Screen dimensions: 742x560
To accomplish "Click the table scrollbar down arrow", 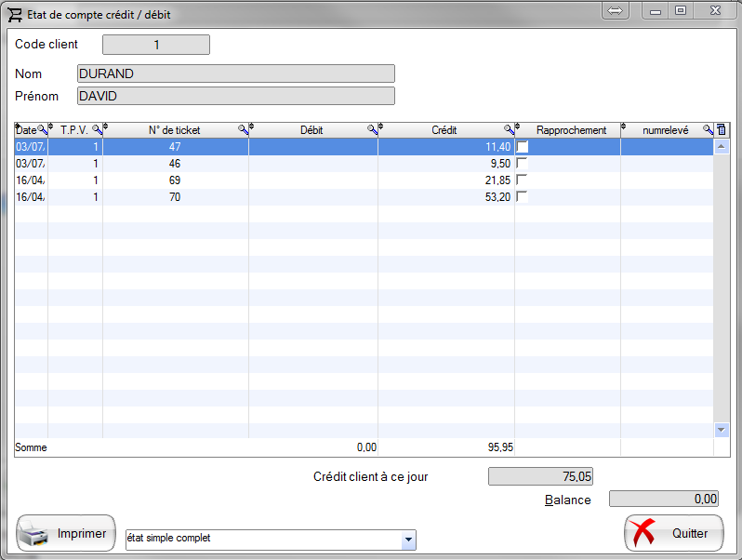I will click(722, 430).
